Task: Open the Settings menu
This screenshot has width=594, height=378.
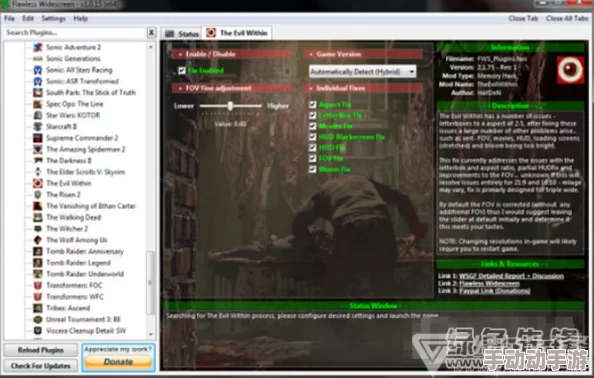Action: point(53,19)
